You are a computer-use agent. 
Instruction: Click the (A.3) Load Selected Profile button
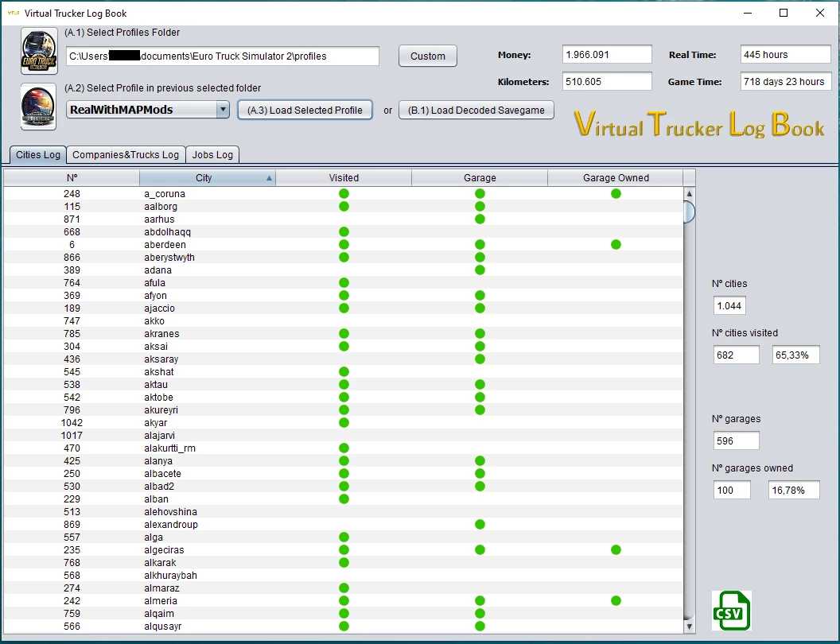point(305,111)
